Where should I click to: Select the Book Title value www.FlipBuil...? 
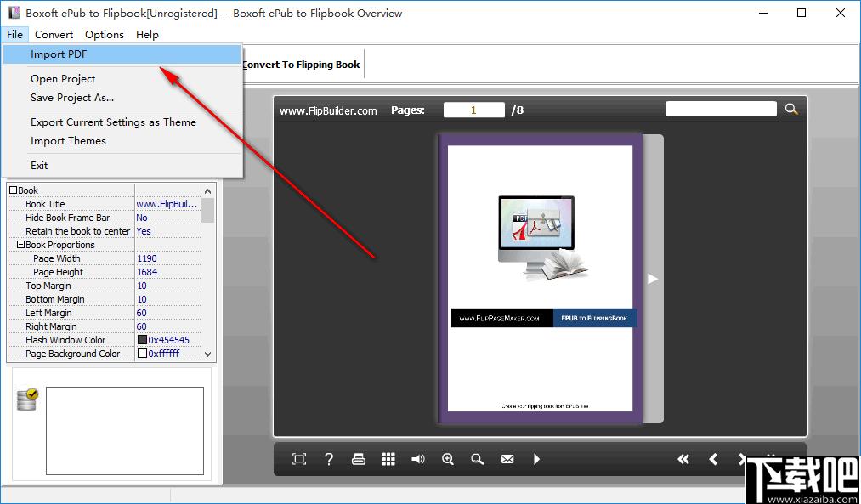coord(167,204)
